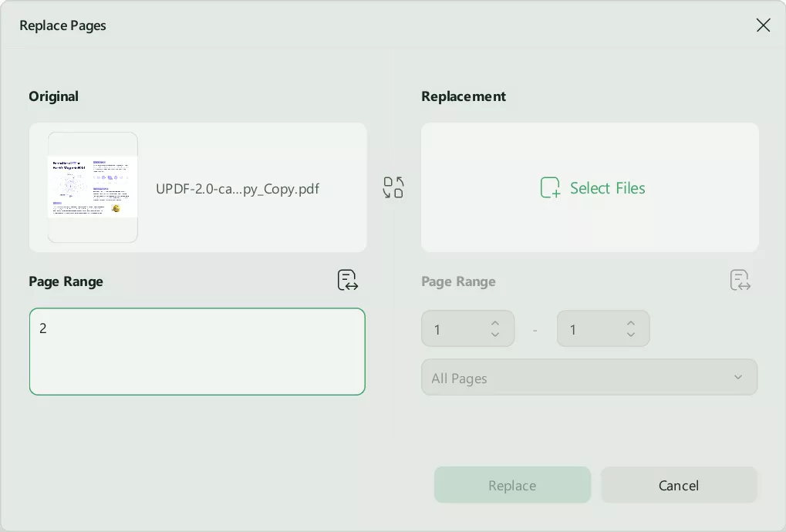Click the swap files icon between panels
The height and width of the screenshot is (532, 786).
coord(393,187)
